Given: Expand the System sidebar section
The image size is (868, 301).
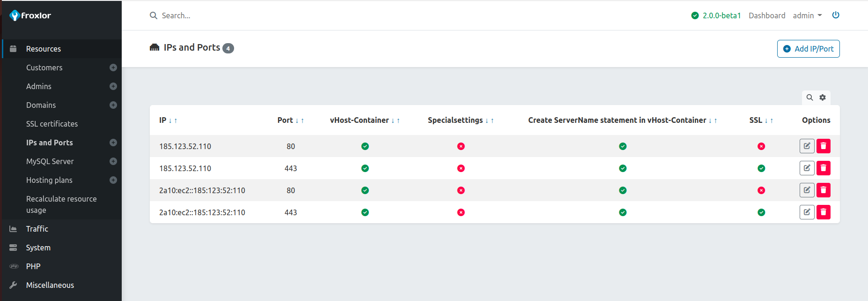Looking at the screenshot, I should tap(38, 248).
